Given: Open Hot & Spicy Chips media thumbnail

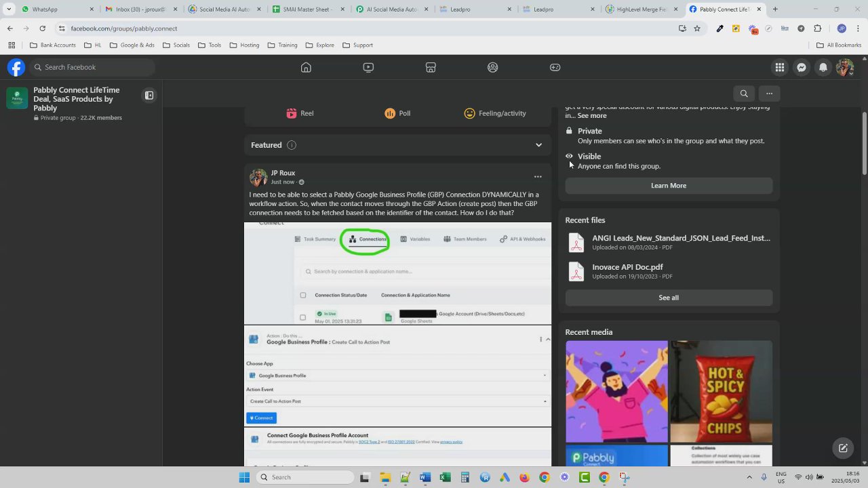Looking at the screenshot, I should pos(721,392).
